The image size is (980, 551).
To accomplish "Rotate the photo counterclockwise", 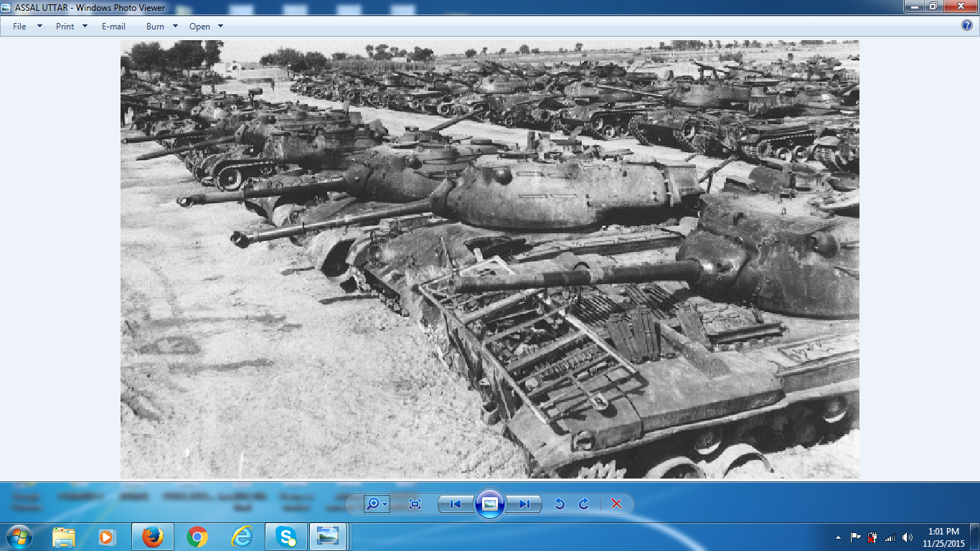I will tap(560, 504).
